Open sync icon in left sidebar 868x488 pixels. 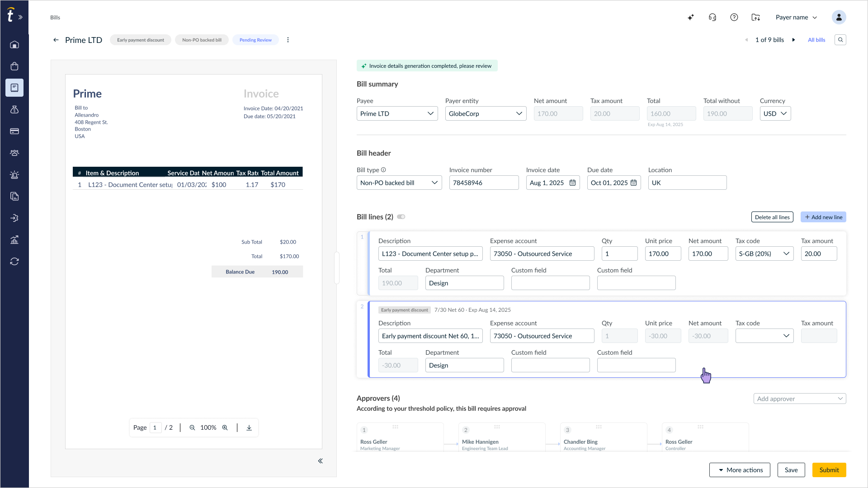point(14,261)
